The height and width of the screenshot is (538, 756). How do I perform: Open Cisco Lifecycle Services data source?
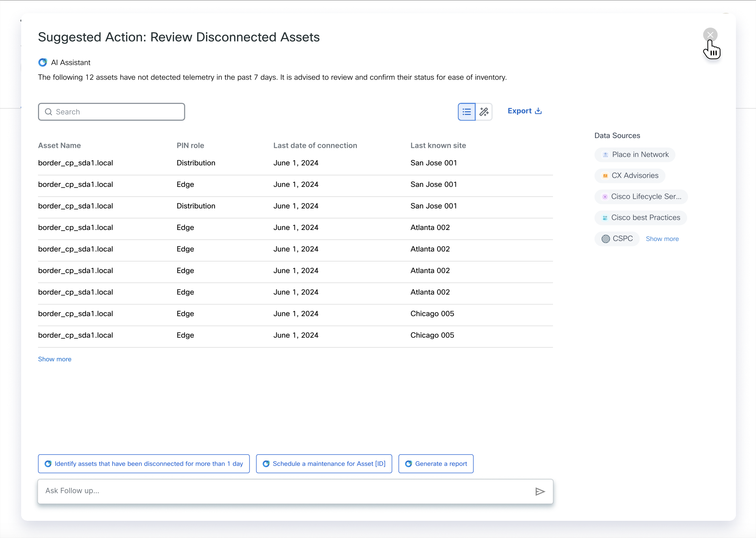pyautogui.click(x=641, y=197)
